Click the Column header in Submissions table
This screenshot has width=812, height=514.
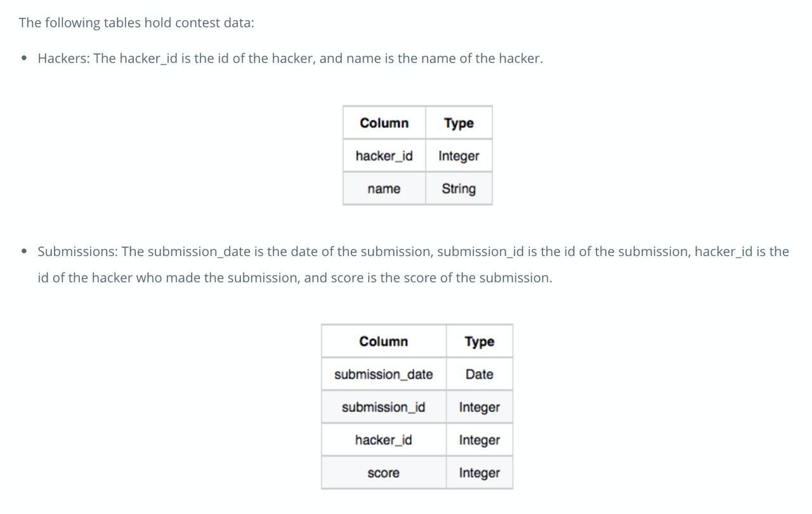pyautogui.click(x=384, y=342)
